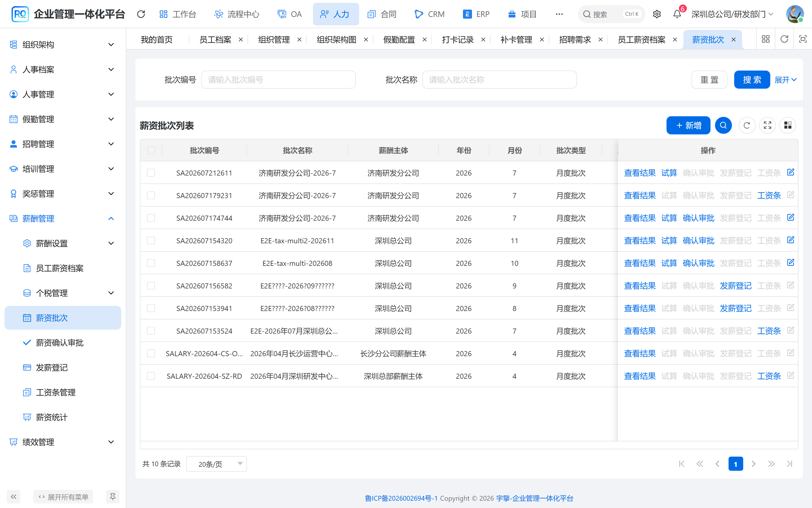Collapse 薪酬管理 sidebar menu
Viewport: 812px width, 508px height.
(x=63, y=218)
